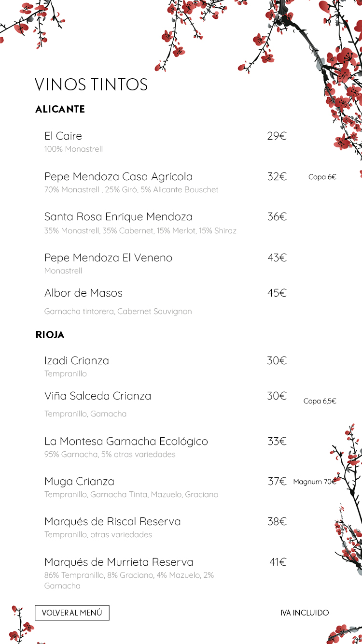Screen dimensions: 362x644
Task: Click the Muga Crianza wine name
Action: click(x=79, y=482)
